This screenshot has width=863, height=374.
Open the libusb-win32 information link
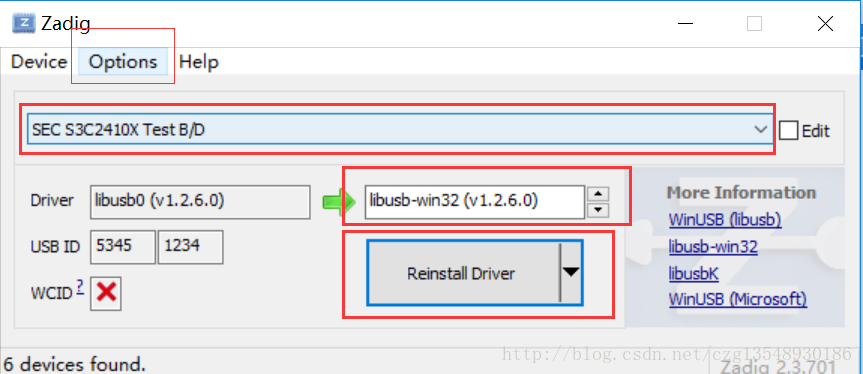point(713,246)
